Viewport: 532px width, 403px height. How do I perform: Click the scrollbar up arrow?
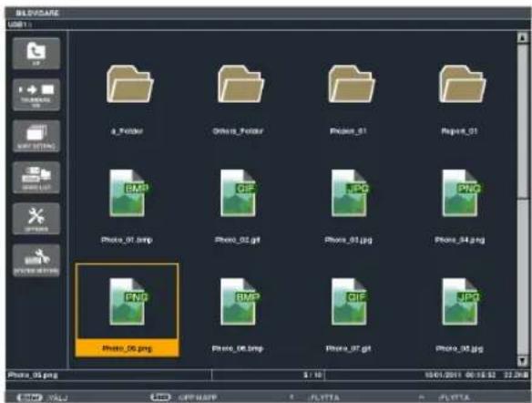pos(523,37)
